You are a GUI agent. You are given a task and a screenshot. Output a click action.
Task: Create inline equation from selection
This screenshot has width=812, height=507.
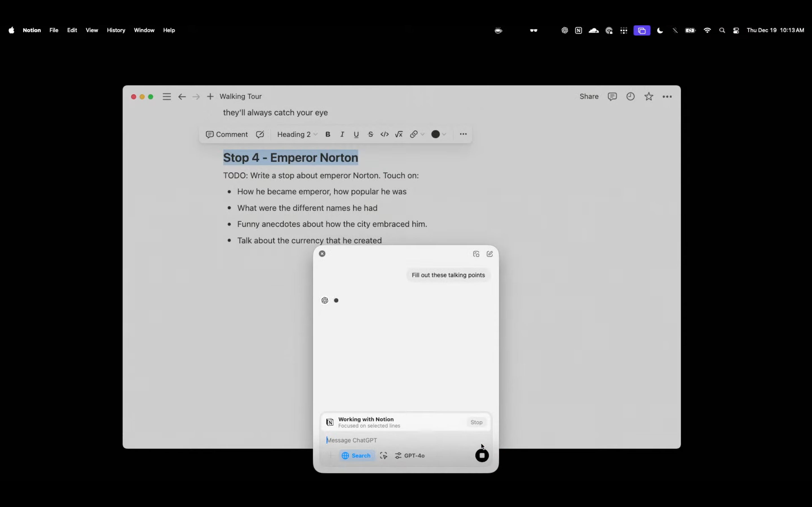[x=399, y=134]
